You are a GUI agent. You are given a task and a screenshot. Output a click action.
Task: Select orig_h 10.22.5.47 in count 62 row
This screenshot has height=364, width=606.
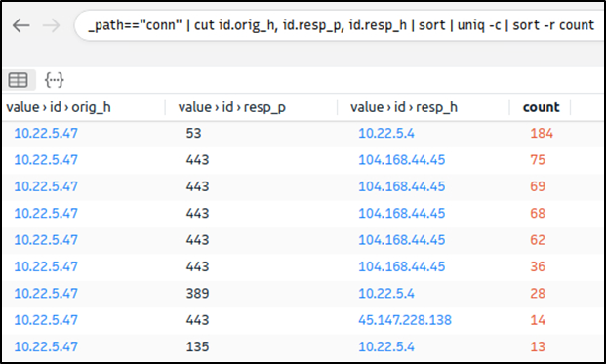coord(46,240)
